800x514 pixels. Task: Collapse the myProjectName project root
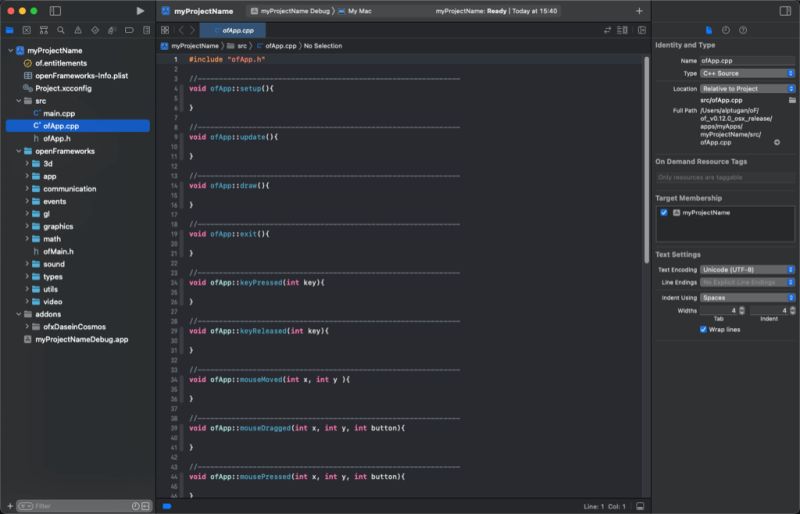click(11, 51)
